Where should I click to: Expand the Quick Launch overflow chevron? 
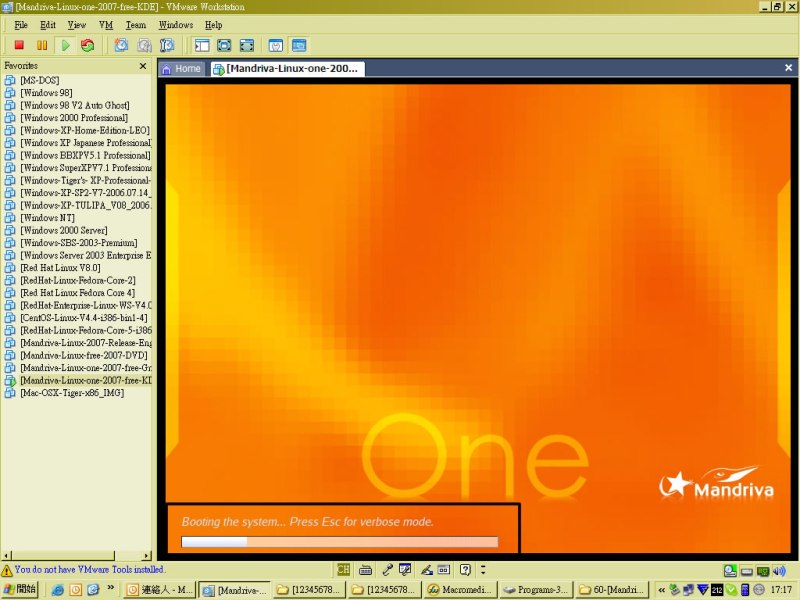[x=111, y=588]
